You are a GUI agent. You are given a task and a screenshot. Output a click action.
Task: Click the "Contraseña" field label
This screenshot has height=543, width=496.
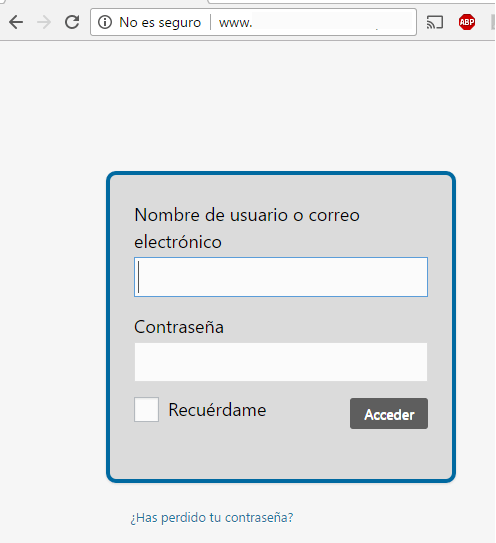tap(179, 327)
